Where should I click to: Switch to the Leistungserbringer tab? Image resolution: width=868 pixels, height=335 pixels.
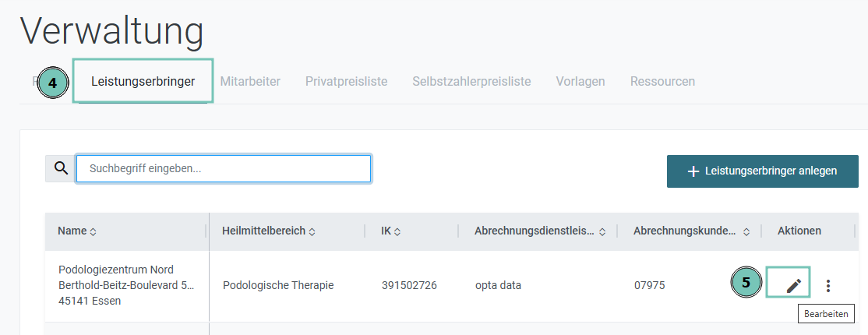coord(143,81)
